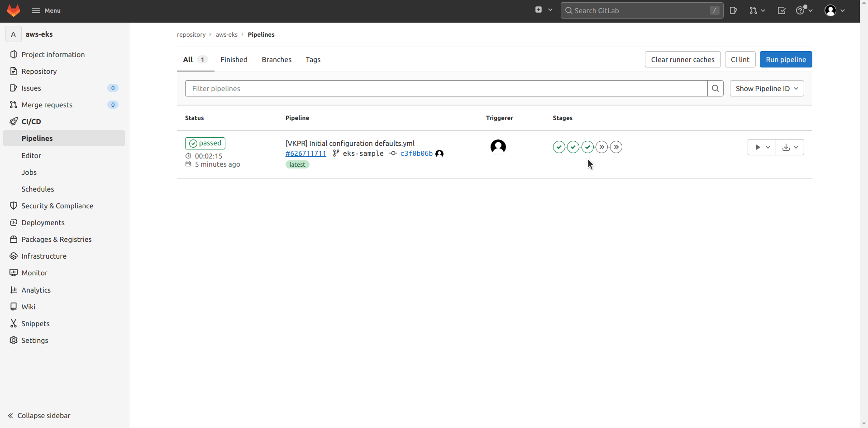Click the page vertical scrollbar
This screenshot has height=428, width=868.
[x=864, y=214]
